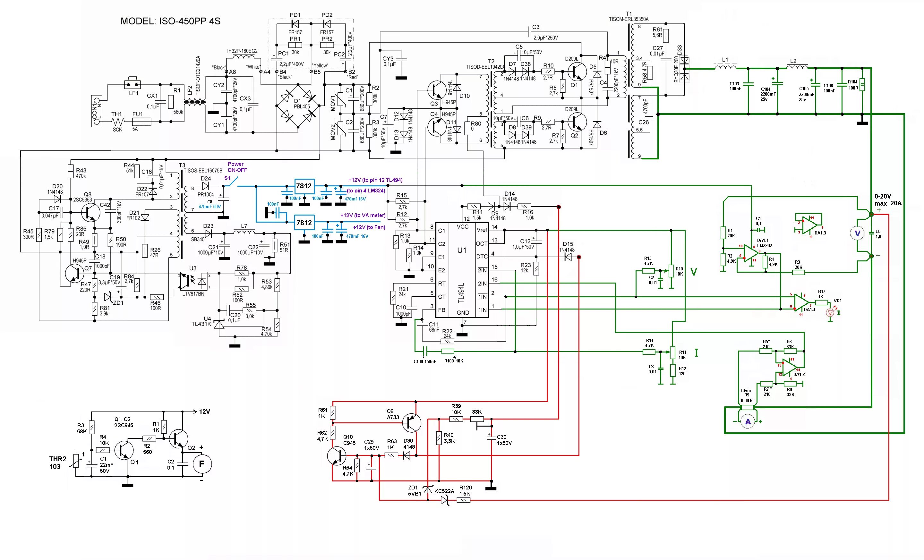This screenshot has height=560, width=924.
Task: Click the T2 TISOD-EEL19420A transformer label
Action: coord(486,64)
